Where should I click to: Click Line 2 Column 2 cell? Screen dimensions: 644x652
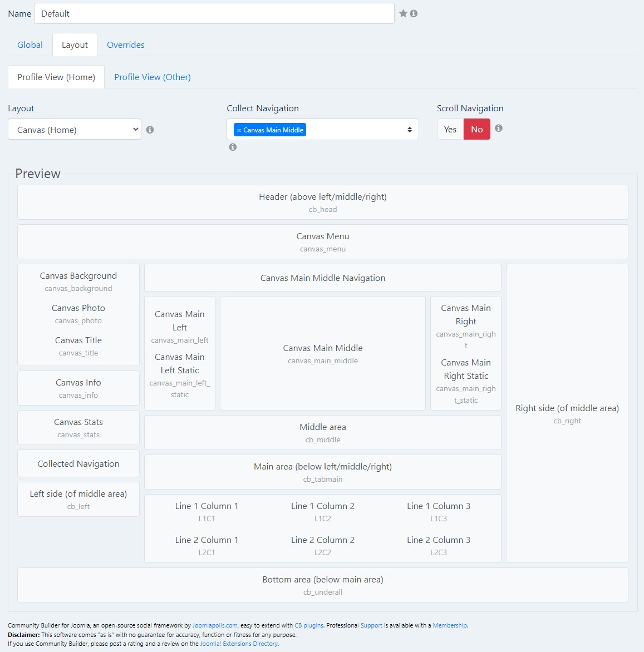(x=323, y=546)
